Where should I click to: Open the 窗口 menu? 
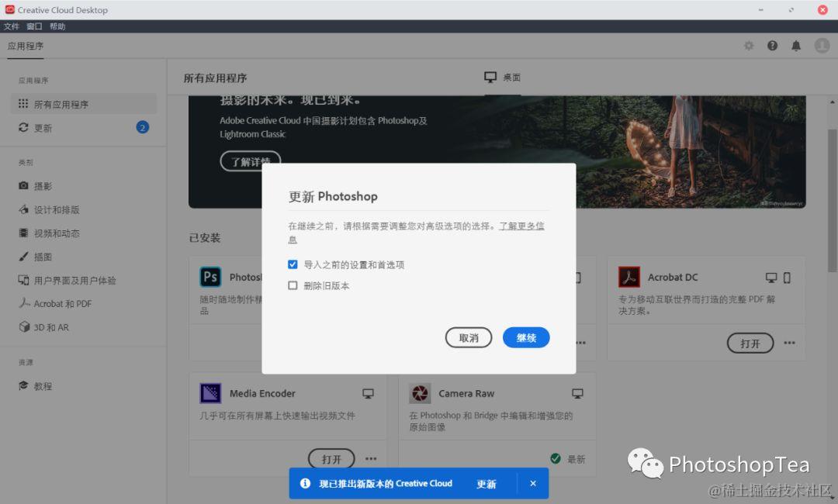pyautogui.click(x=34, y=26)
